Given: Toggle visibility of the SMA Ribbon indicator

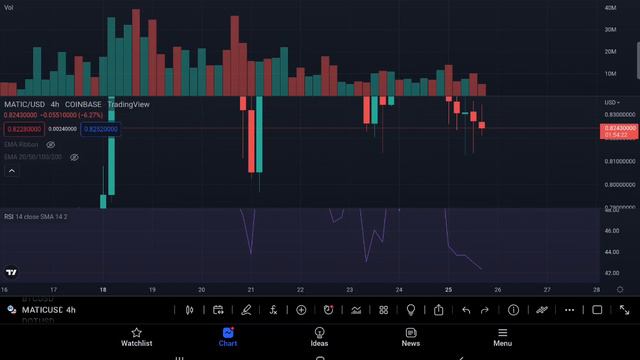Looking at the screenshot, I should pos(51,144).
